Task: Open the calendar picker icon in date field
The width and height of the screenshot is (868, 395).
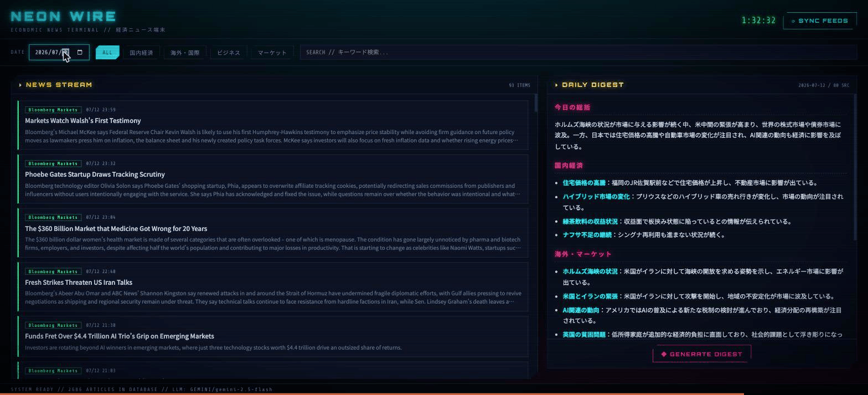Action: 80,53
